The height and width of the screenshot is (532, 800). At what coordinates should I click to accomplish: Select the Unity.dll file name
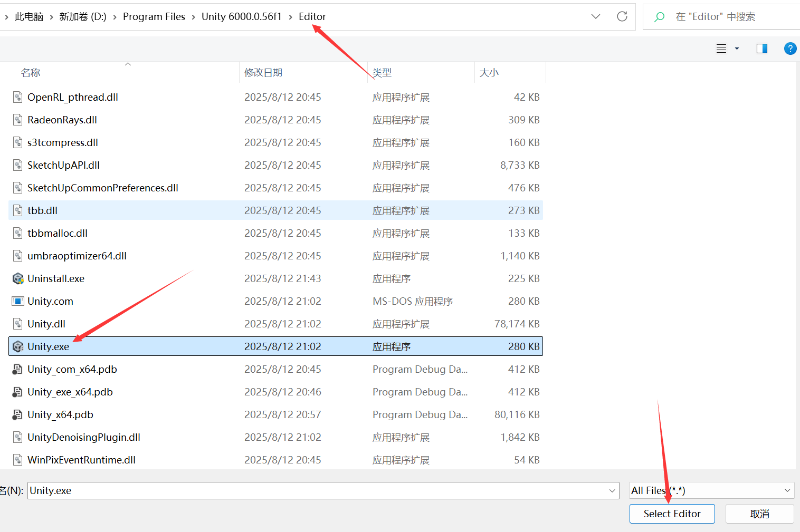pyautogui.click(x=46, y=324)
